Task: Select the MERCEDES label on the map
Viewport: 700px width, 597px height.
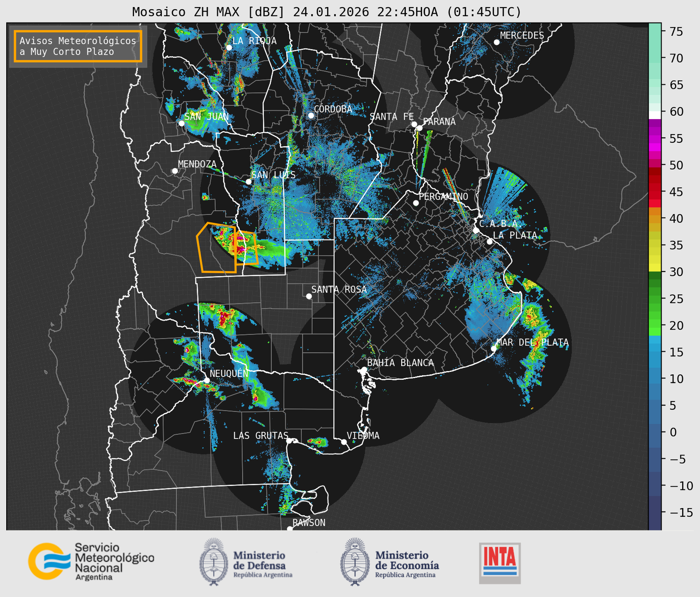Action: (x=522, y=36)
